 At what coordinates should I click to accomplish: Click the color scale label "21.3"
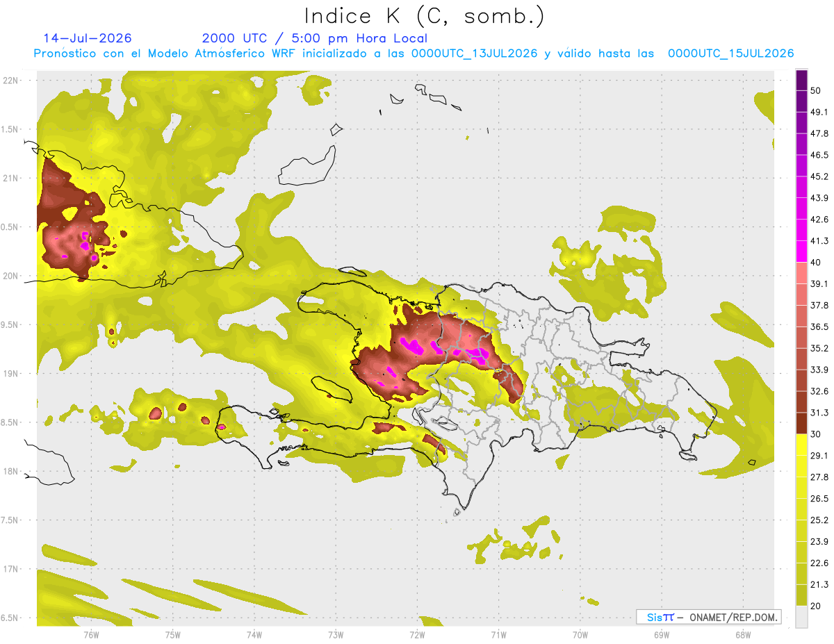tap(819, 585)
